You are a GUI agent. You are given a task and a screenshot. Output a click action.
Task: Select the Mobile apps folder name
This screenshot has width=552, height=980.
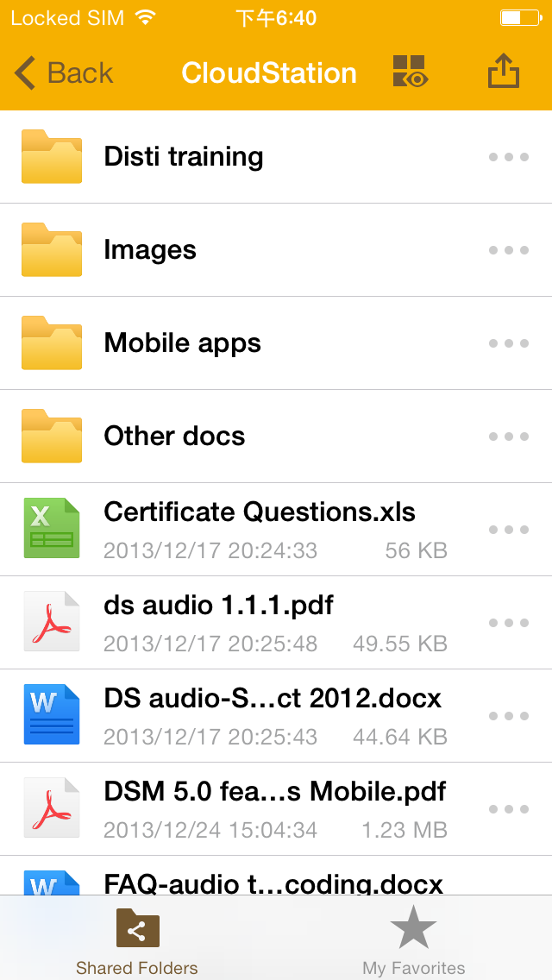tap(183, 343)
